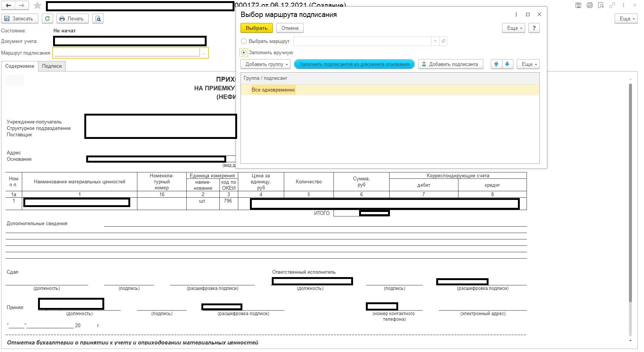Switch to the "Подписи" tab

point(52,66)
